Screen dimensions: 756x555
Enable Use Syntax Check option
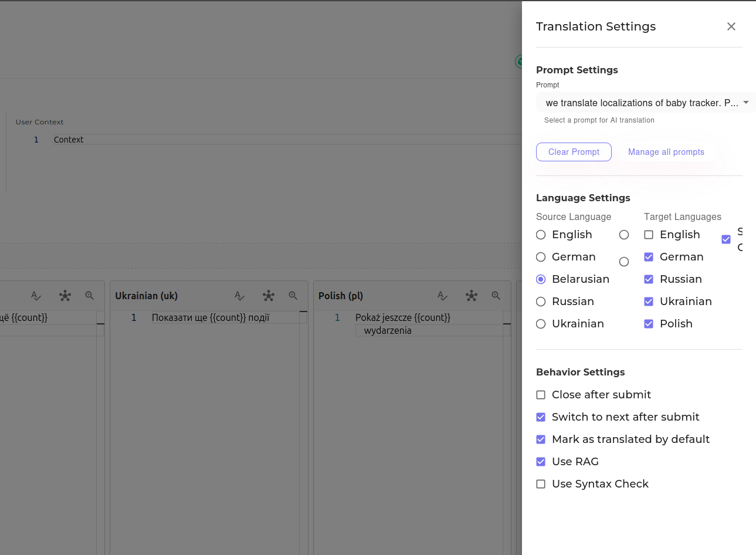point(541,484)
